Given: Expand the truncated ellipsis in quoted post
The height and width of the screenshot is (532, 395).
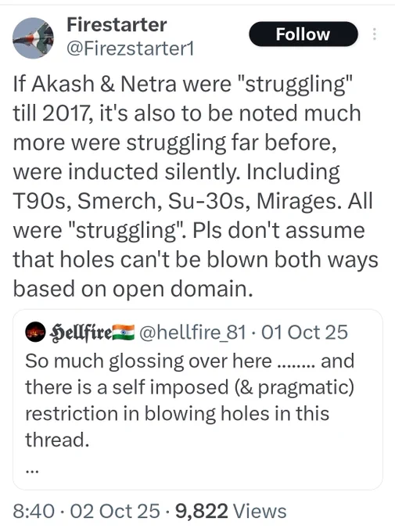Looking at the screenshot, I should (32, 471).
